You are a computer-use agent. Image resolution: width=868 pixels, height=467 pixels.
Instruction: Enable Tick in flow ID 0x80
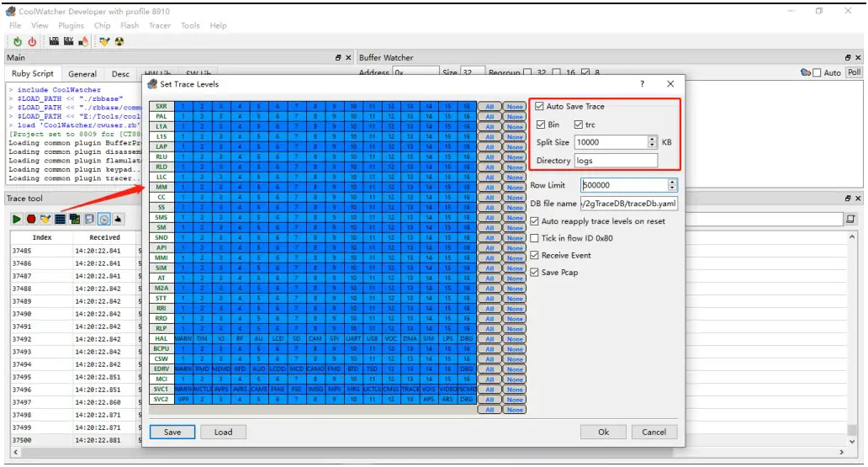click(x=534, y=238)
